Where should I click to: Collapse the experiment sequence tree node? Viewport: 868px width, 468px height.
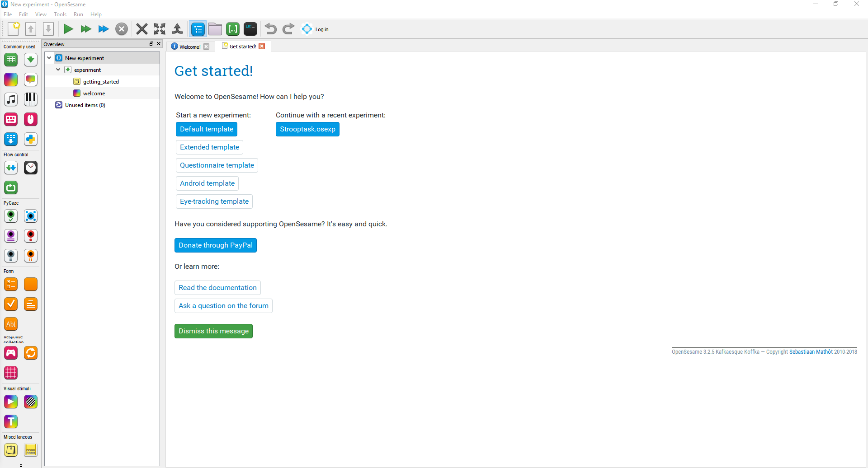(58, 70)
